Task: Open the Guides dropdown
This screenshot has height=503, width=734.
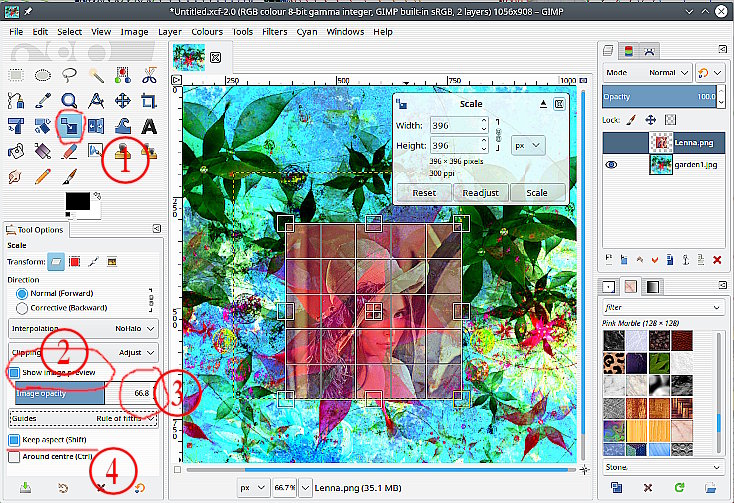Action: pos(83,418)
